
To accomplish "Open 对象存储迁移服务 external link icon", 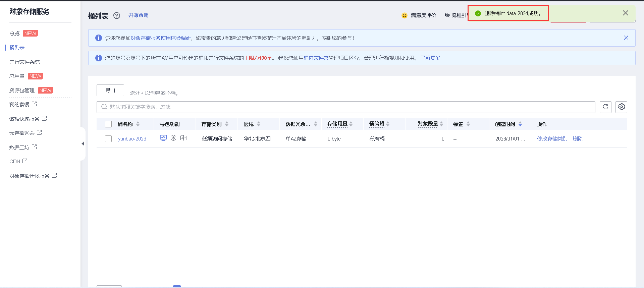I will pos(54,175).
